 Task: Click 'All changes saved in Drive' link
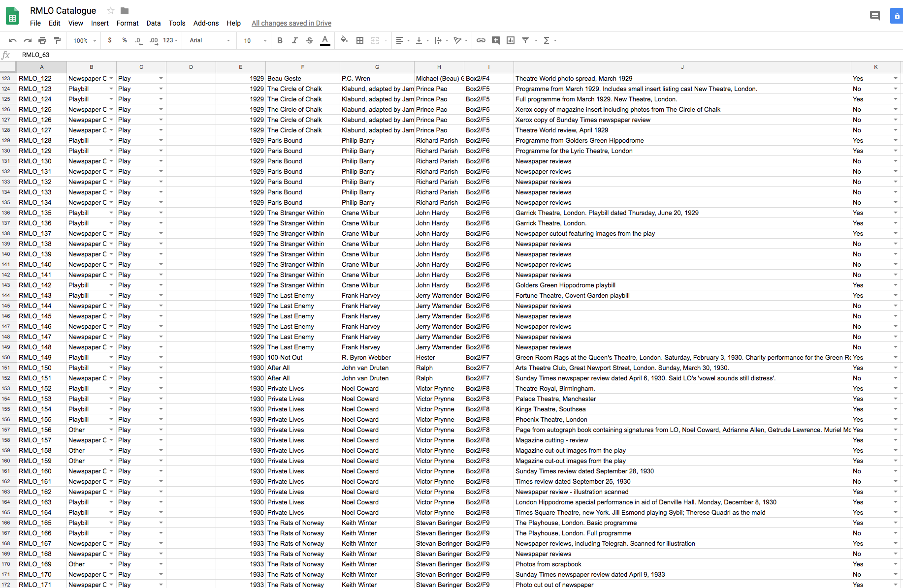coord(291,23)
